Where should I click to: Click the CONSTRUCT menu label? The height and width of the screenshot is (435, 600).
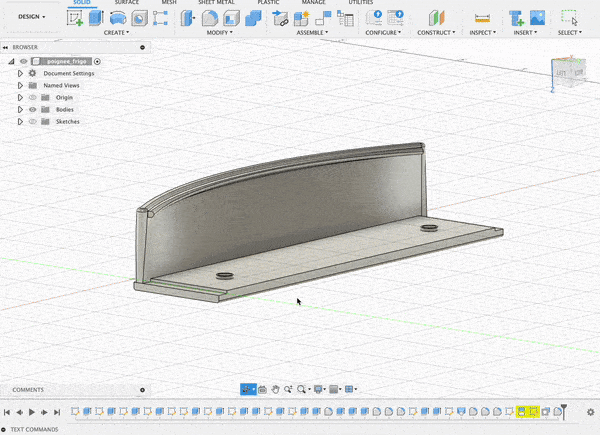click(x=436, y=32)
